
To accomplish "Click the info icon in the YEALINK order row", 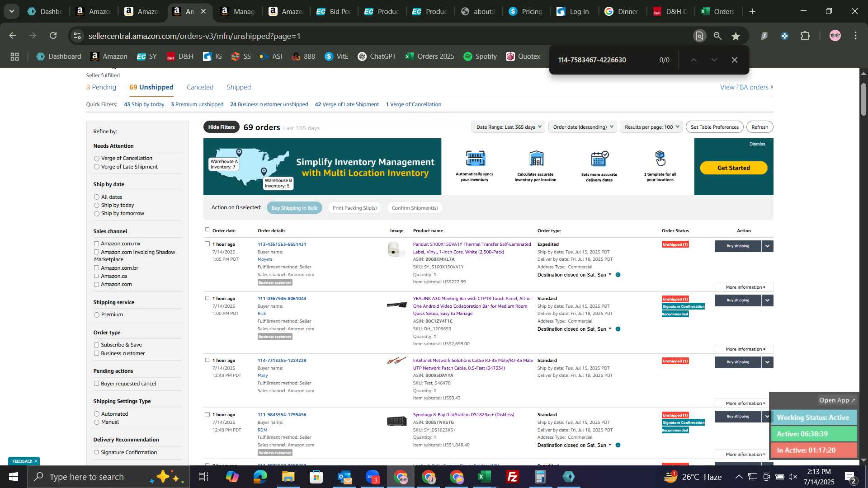I will [618, 329].
